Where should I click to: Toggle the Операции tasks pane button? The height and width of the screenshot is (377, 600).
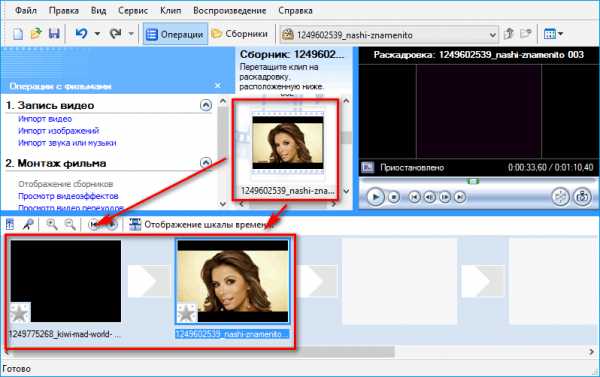(175, 34)
